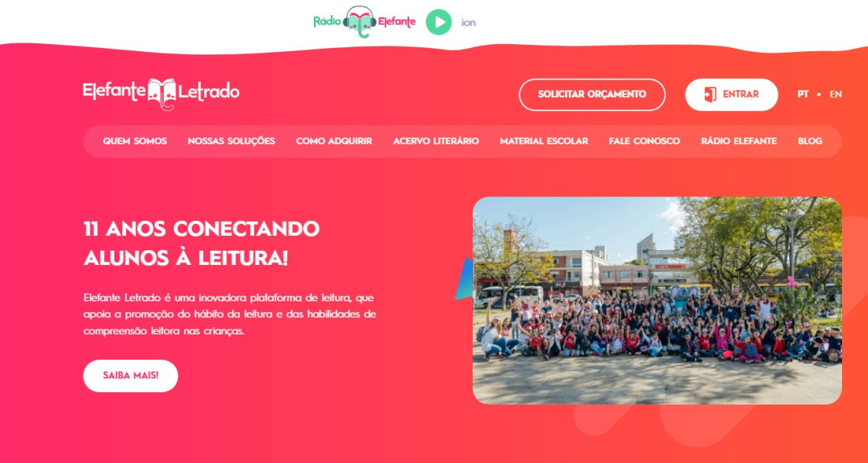Click the Saiba Mais! button

pyautogui.click(x=131, y=375)
